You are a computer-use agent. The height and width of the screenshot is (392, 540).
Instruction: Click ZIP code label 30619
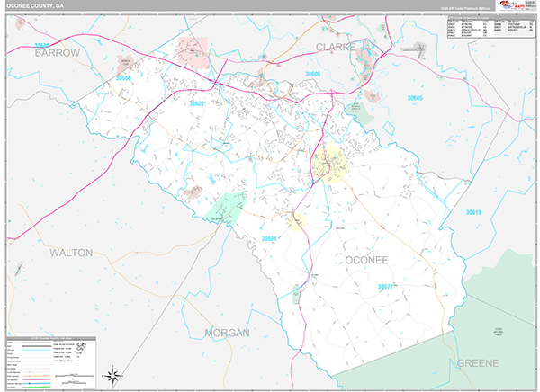[x=473, y=213]
